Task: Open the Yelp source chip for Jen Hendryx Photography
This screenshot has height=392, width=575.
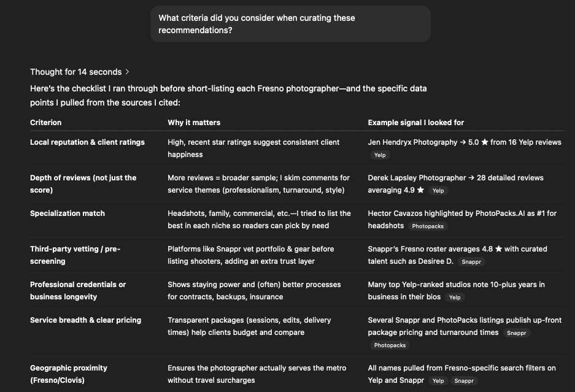Action: point(380,155)
